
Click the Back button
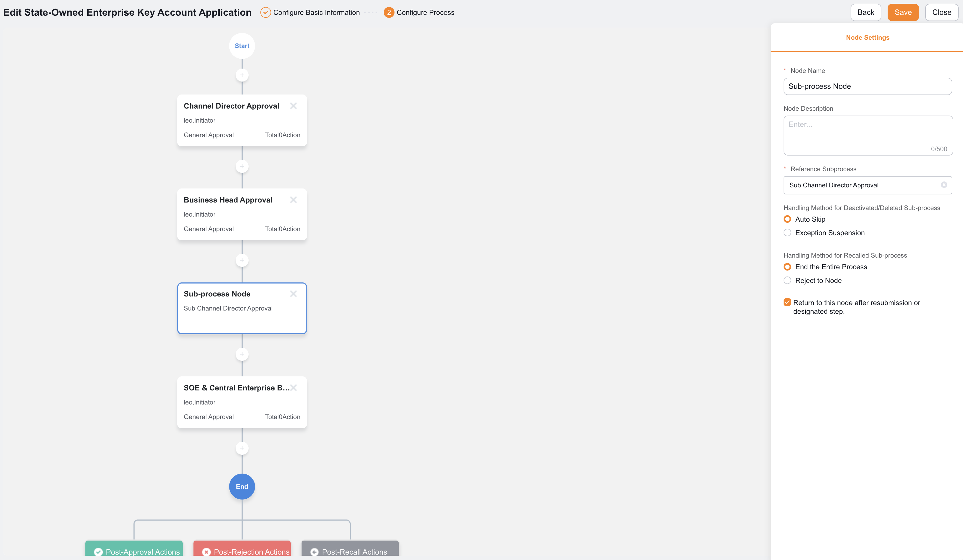[x=865, y=12]
